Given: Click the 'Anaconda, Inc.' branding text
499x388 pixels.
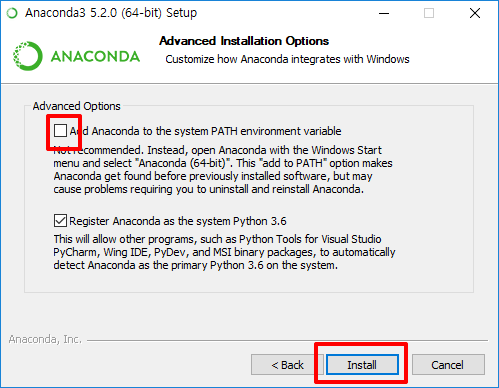Looking at the screenshot, I should point(45,339).
